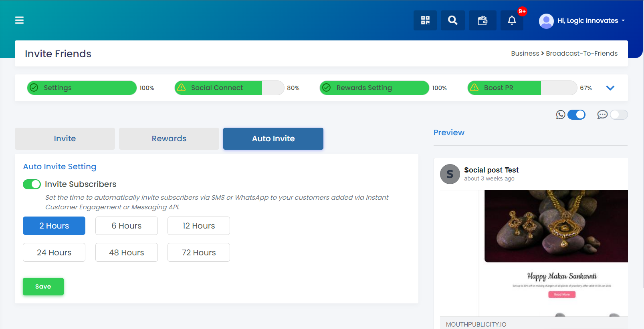Switch to the Invite tab

(65, 138)
